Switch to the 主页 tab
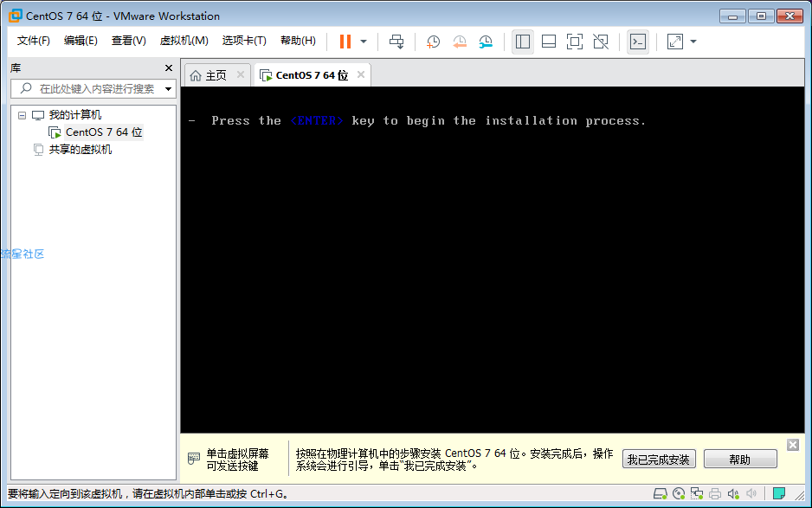 click(216, 75)
